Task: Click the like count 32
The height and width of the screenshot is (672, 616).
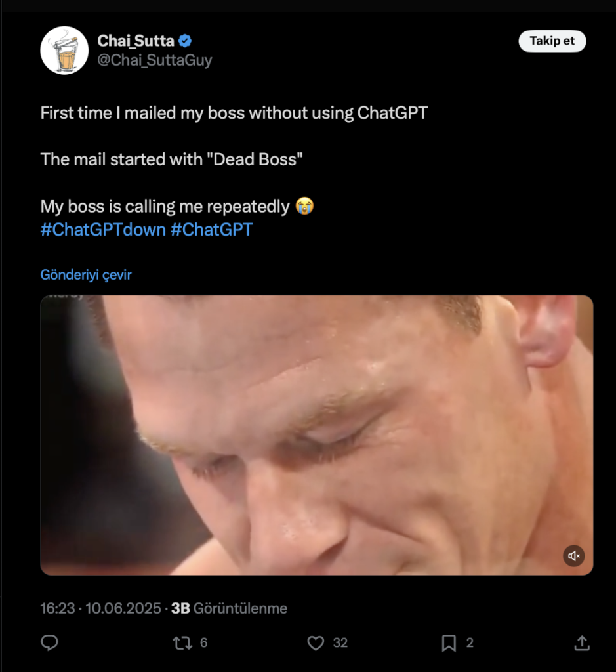Action: [x=340, y=643]
